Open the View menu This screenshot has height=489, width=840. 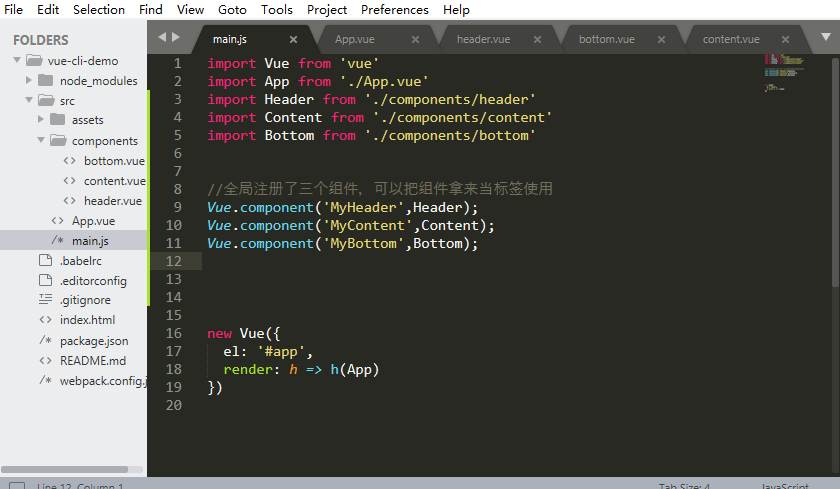pos(190,10)
